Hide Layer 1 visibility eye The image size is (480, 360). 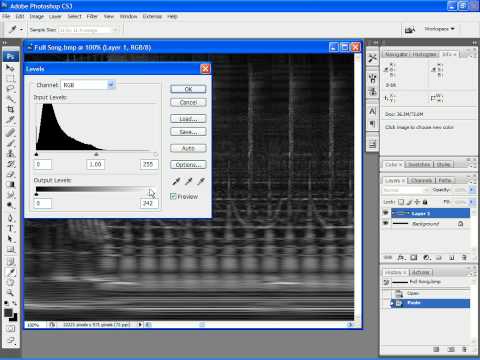click(386, 213)
